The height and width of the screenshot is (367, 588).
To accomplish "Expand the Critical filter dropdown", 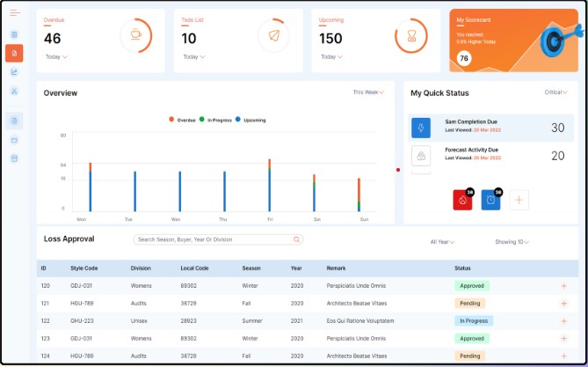I will tap(555, 92).
